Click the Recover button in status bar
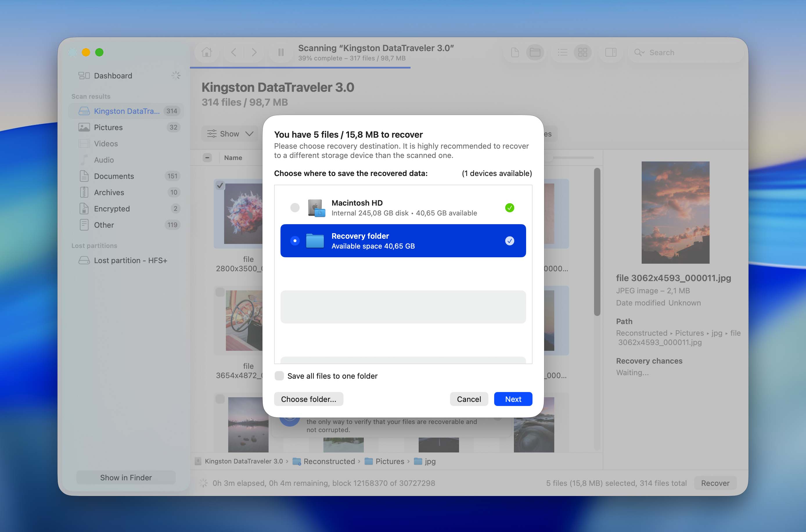Screen dimensions: 806x532 [x=715, y=483]
